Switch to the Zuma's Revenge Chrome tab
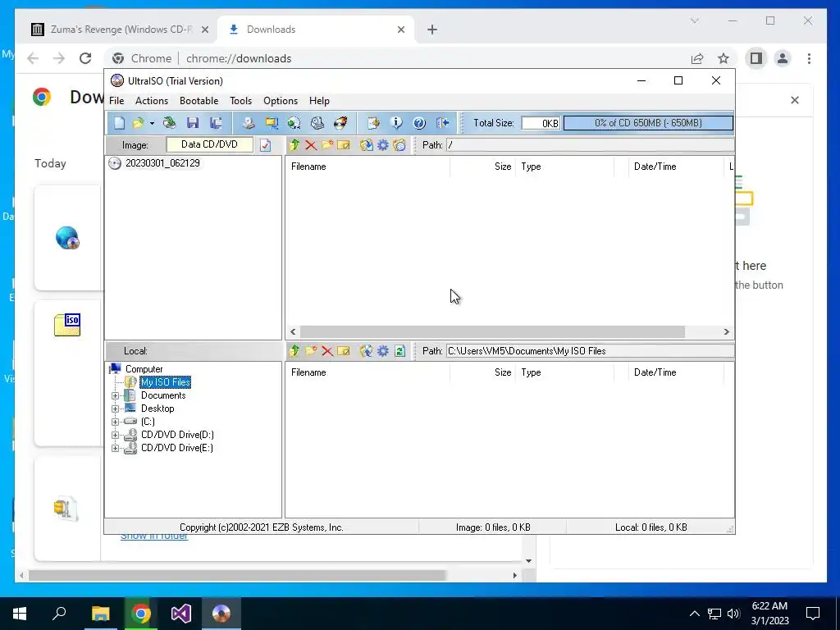840x630 pixels. pos(120,30)
